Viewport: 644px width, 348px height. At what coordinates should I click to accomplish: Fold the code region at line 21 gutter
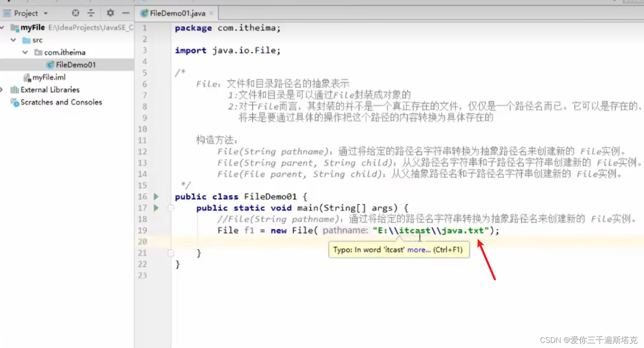[x=171, y=253]
